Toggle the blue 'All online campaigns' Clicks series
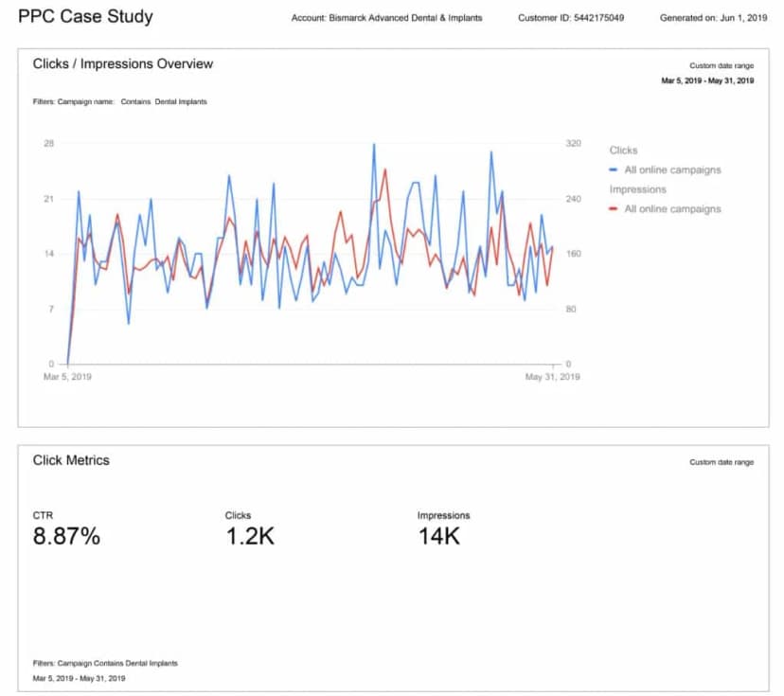 672,170
